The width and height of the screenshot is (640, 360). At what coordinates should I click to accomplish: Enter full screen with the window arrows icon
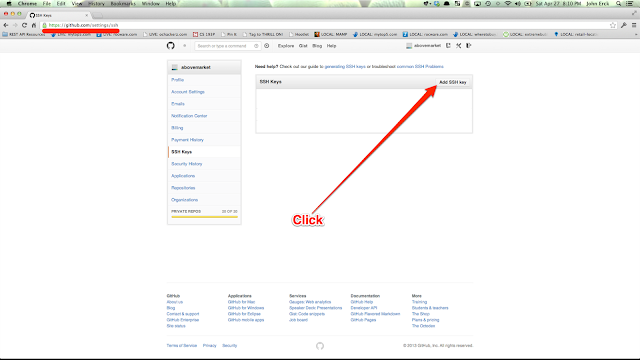click(634, 13)
